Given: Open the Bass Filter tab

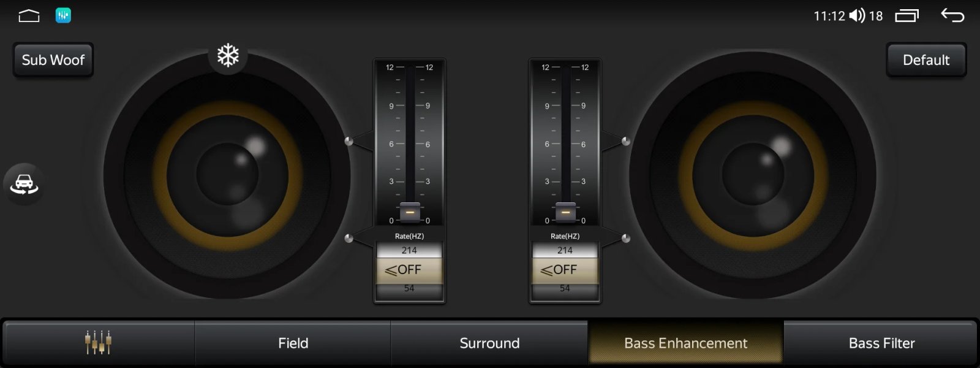Looking at the screenshot, I should pos(881,343).
